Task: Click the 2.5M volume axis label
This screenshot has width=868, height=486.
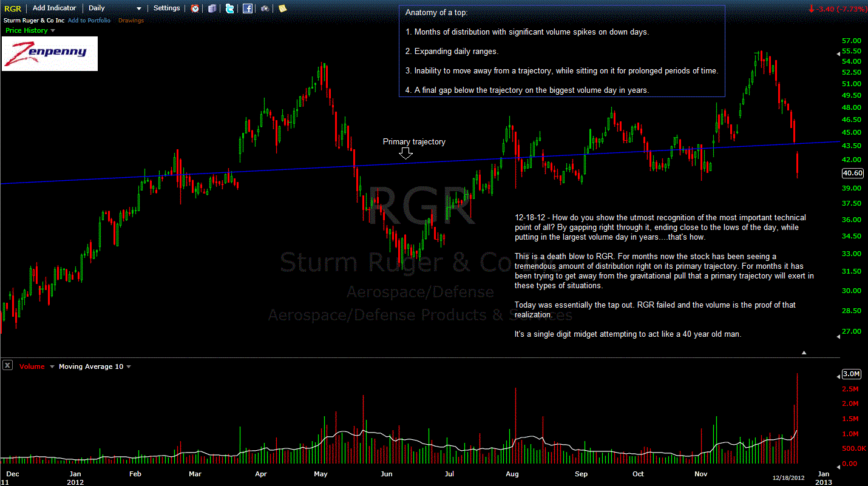Action: coord(850,389)
